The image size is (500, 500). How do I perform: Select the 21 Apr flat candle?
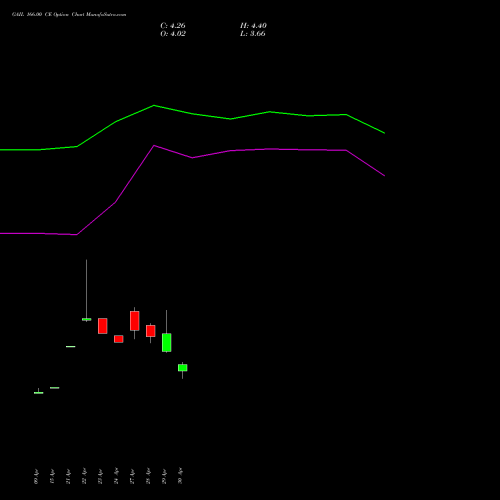pos(70,347)
